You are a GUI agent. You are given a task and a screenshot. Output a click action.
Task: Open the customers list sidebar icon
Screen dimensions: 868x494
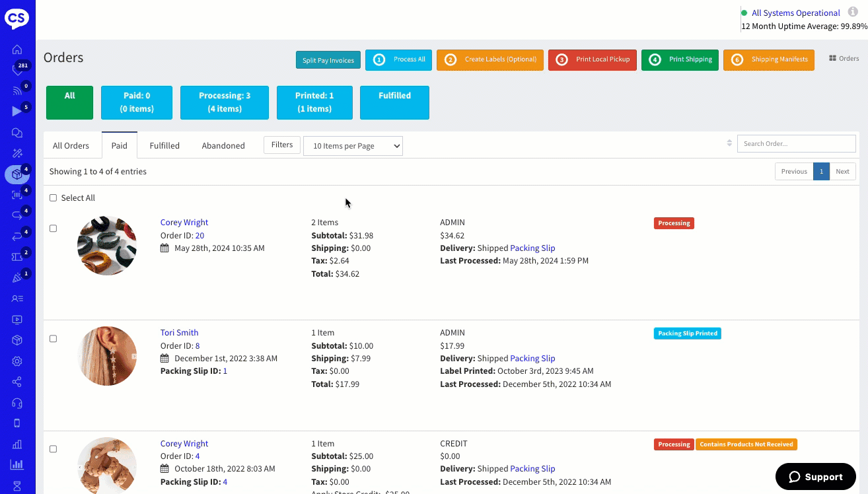tap(17, 299)
